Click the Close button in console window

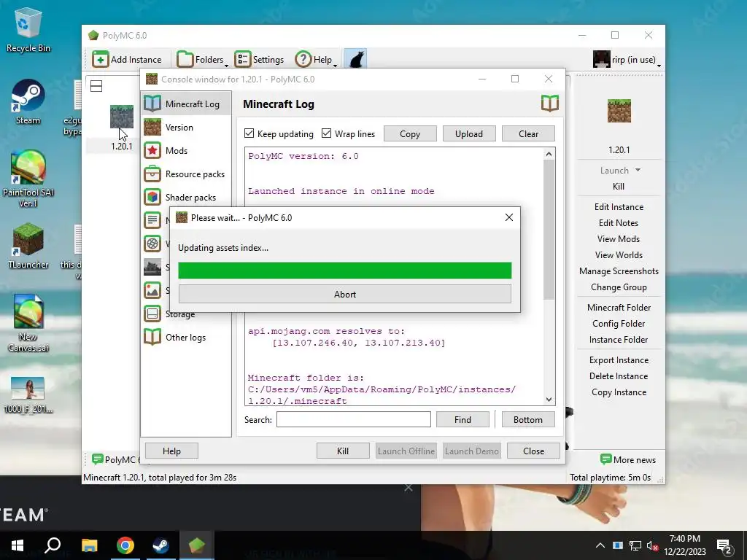(533, 451)
